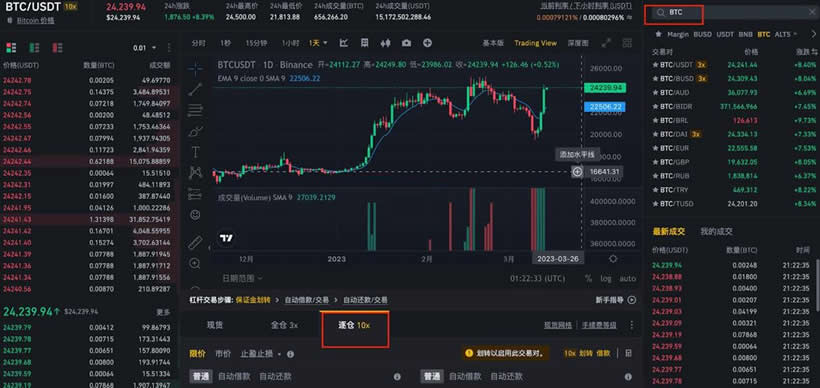The height and width of the screenshot is (388, 820).
Task: Open stop-limit order type dropdown
Action: pyautogui.click(x=260, y=354)
